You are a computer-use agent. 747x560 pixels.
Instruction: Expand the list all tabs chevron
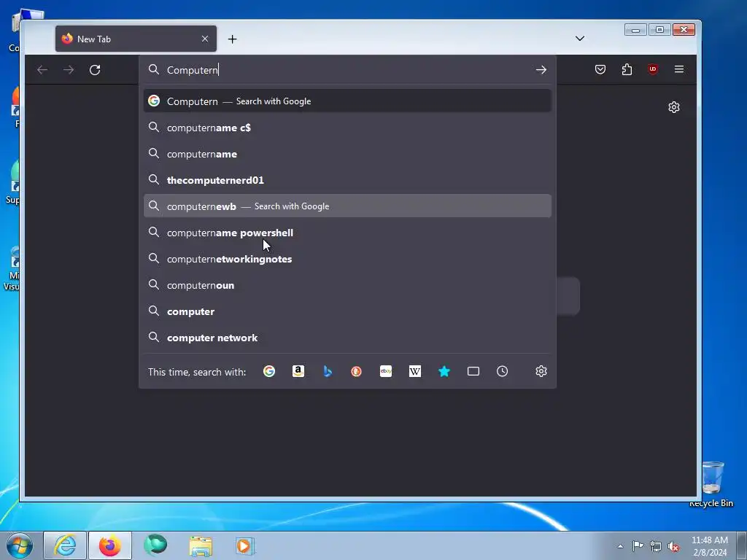[580, 39]
